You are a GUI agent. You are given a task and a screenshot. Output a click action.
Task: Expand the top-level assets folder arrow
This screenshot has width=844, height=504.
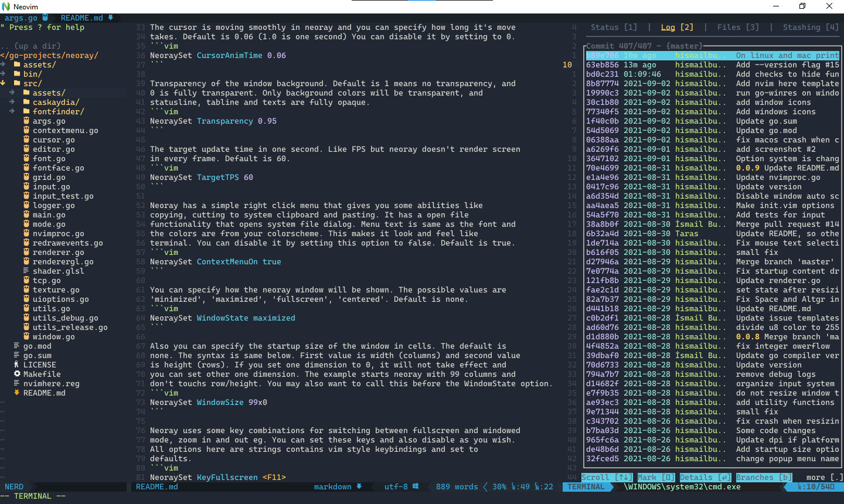[x=3, y=64]
